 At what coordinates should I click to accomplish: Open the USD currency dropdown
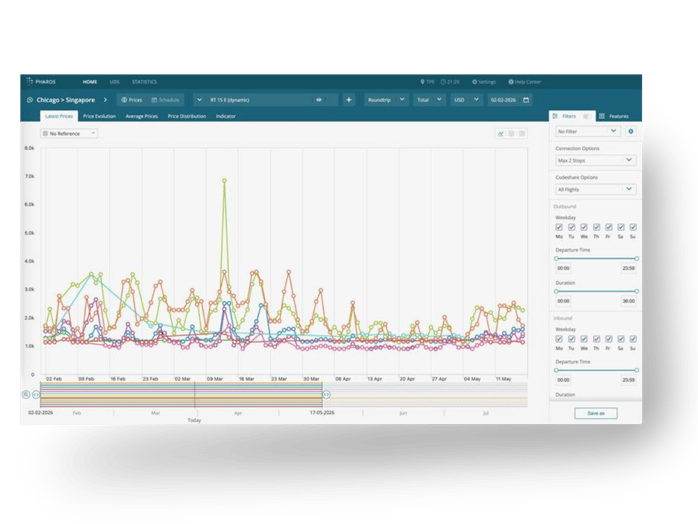pos(466,100)
